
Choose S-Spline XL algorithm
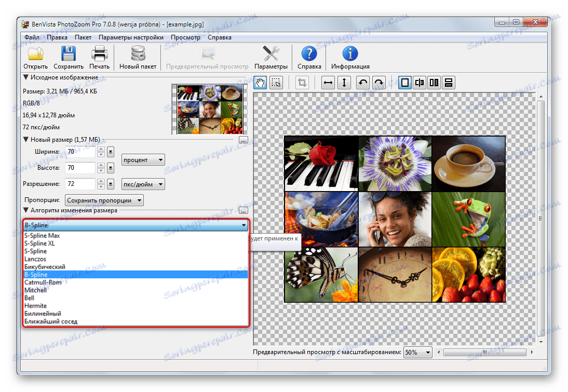pos(136,244)
